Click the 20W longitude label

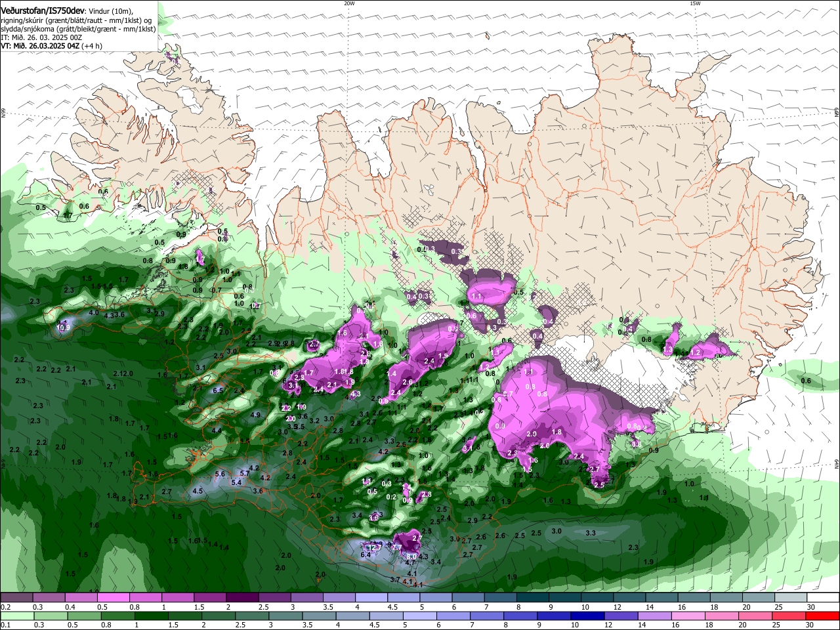349,3
